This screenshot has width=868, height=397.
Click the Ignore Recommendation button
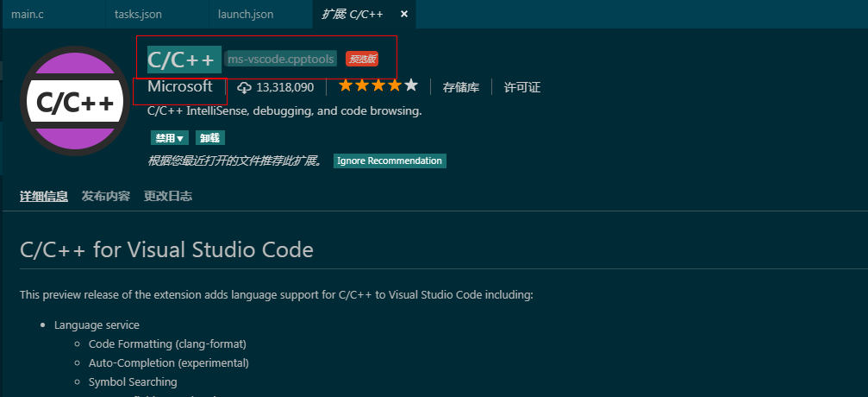pos(390,161)
